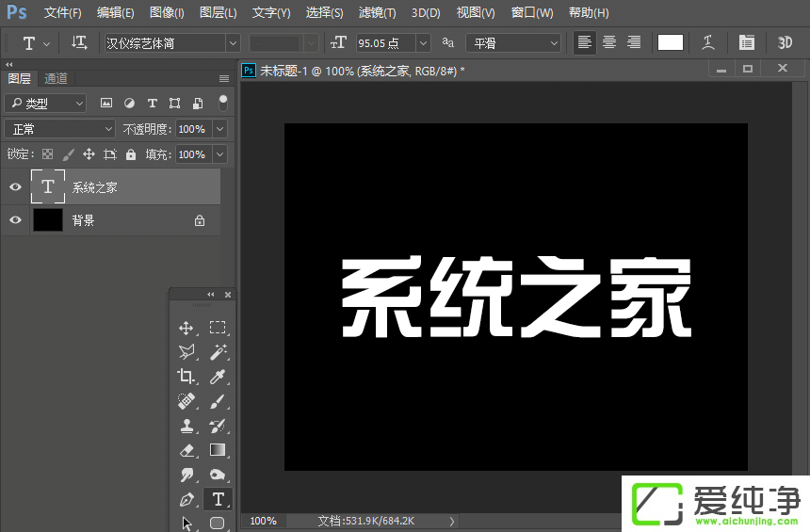810x532 pixels.
Task: Open the anti-aliasing dropdown 平滑
Action: click(x=514, y=42)
